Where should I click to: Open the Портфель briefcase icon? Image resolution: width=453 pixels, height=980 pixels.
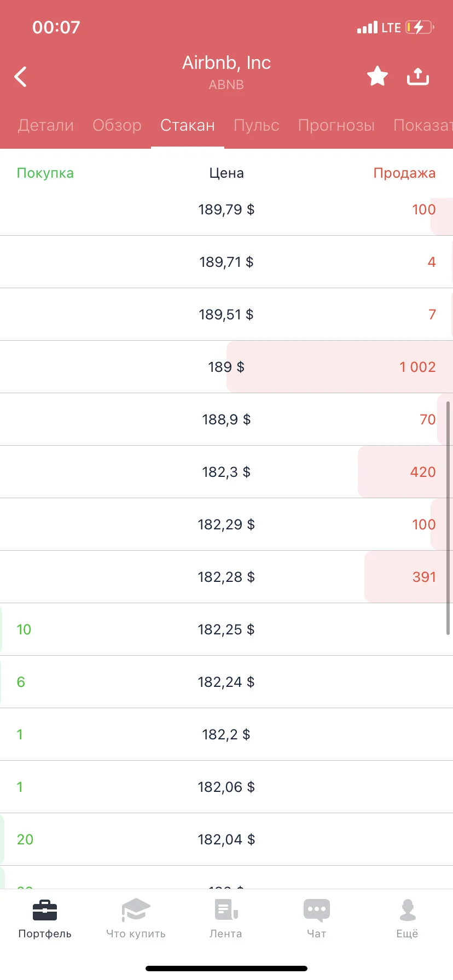[45, 910]
